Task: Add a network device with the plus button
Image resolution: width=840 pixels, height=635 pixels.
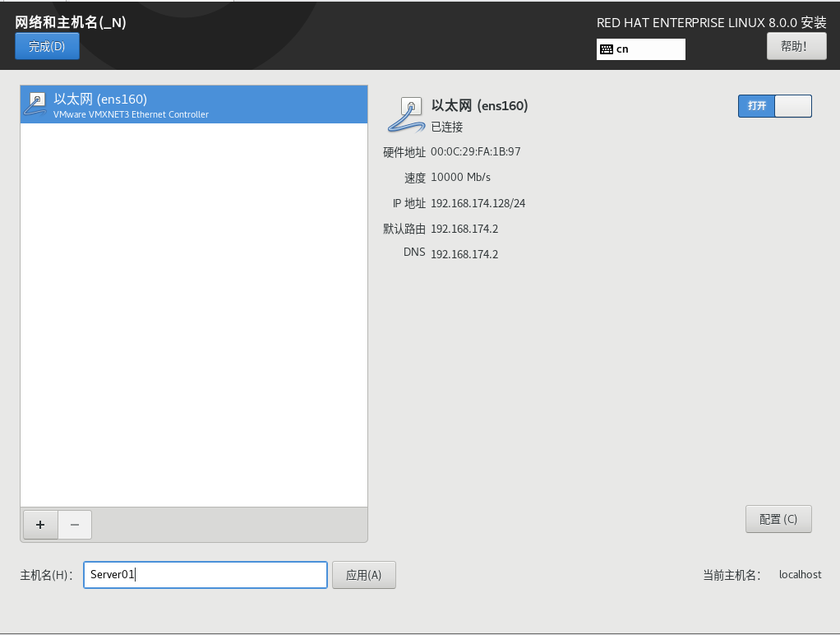Action: tap(40, 525)
